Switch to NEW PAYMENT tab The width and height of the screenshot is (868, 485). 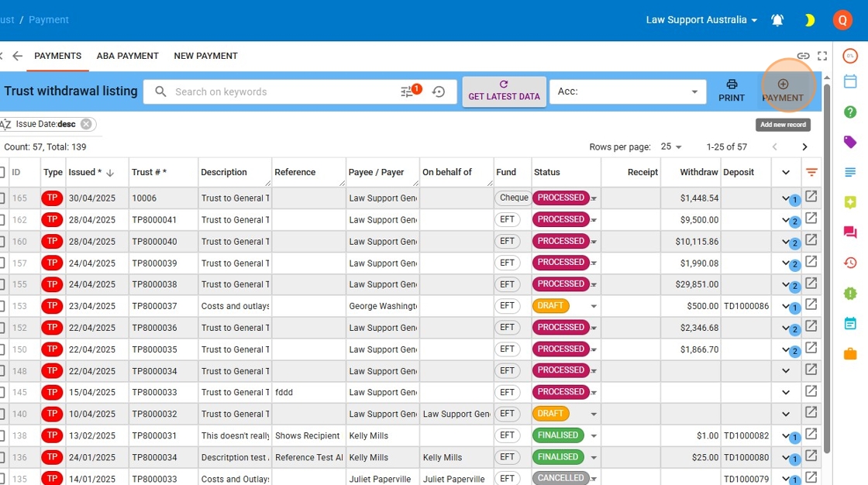(205, 56)
